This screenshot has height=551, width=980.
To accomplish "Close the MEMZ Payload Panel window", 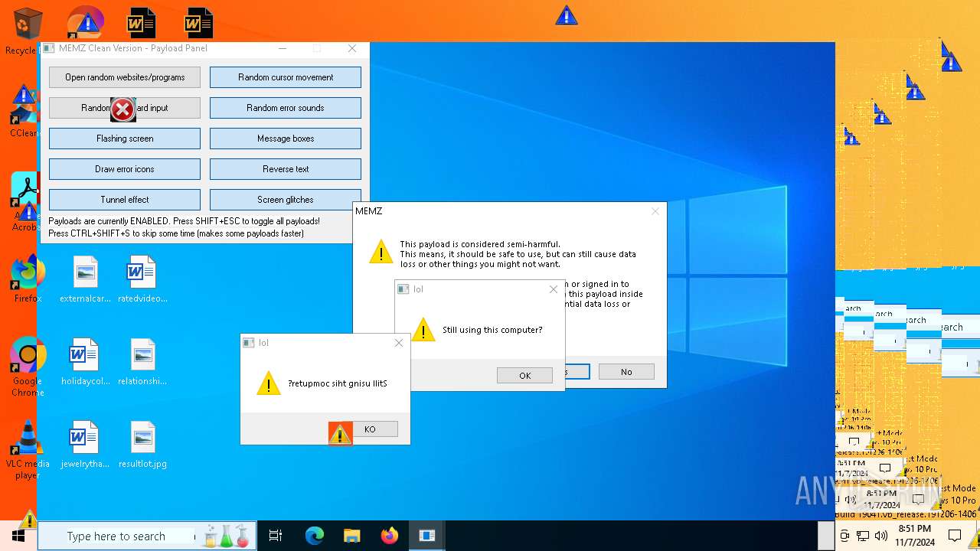I will [352, 48].
